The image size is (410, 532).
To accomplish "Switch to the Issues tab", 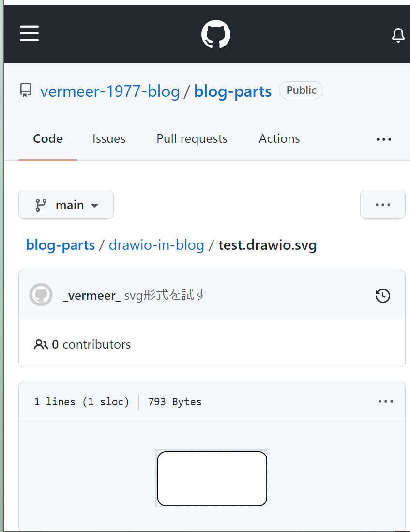I will 109,139.
